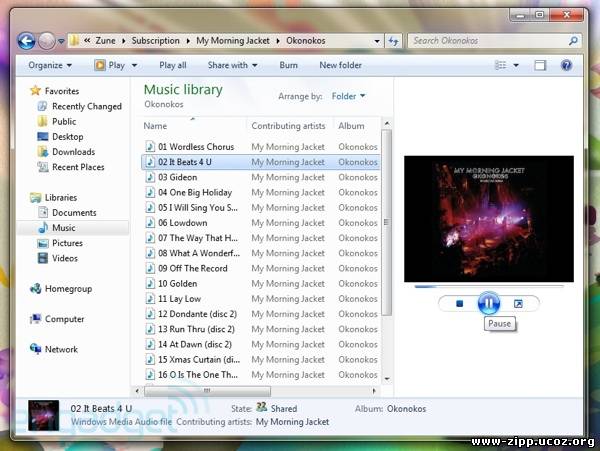
Task: Click Play all in the toolbar
Action: click(x=173, y=65)
